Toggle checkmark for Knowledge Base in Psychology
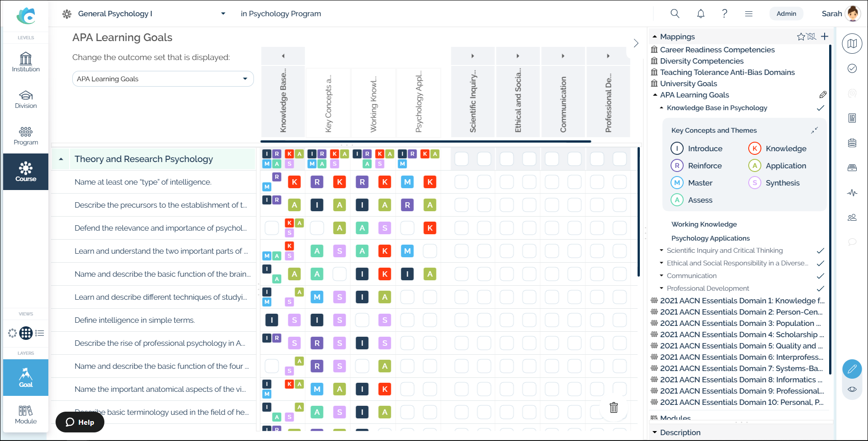This screenshot has width=868, height=441. [821, 108]
